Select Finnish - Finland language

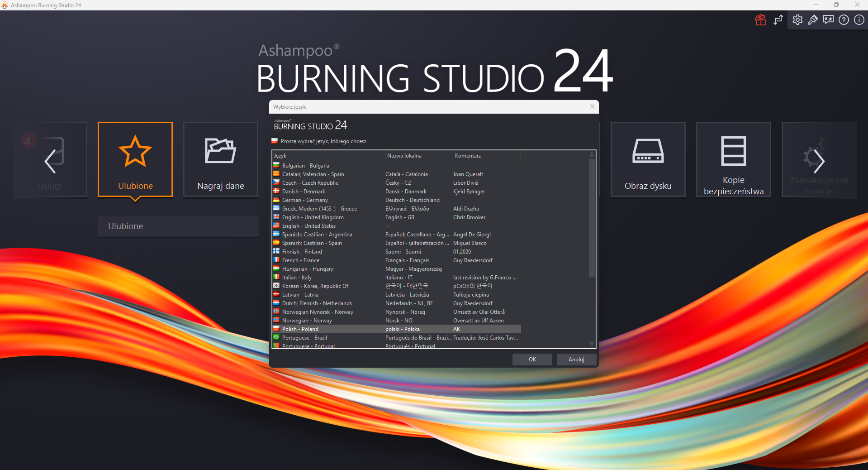point(397,252)
